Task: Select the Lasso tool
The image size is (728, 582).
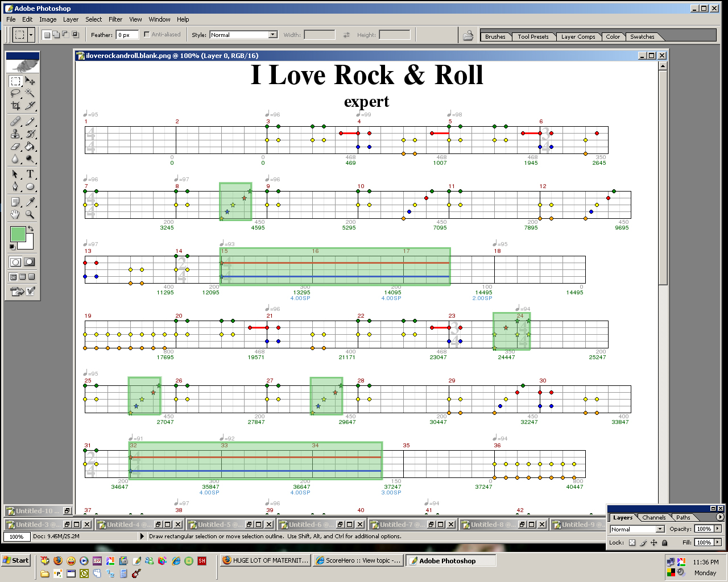Action: 15,93
